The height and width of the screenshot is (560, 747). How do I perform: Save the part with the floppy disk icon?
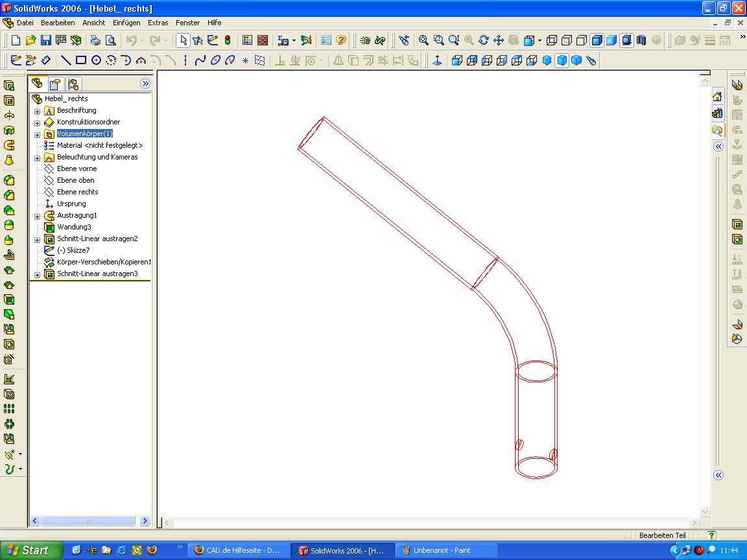[46, 40]
